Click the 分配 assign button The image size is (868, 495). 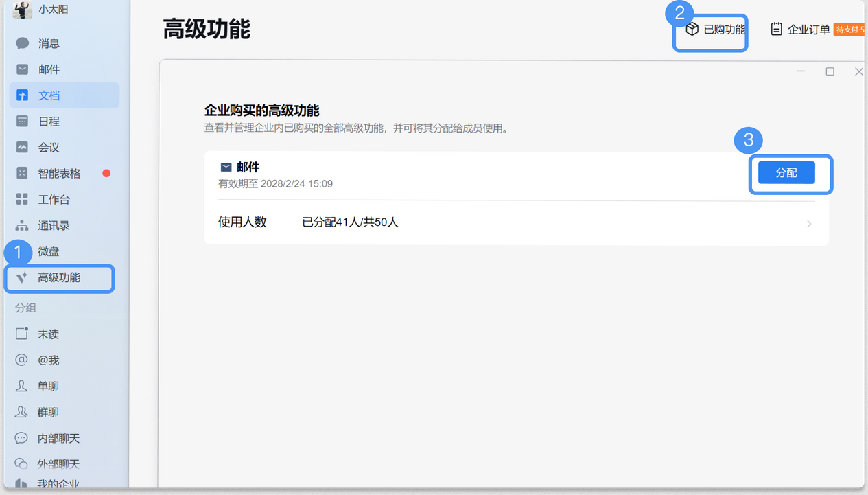point(786,172)
